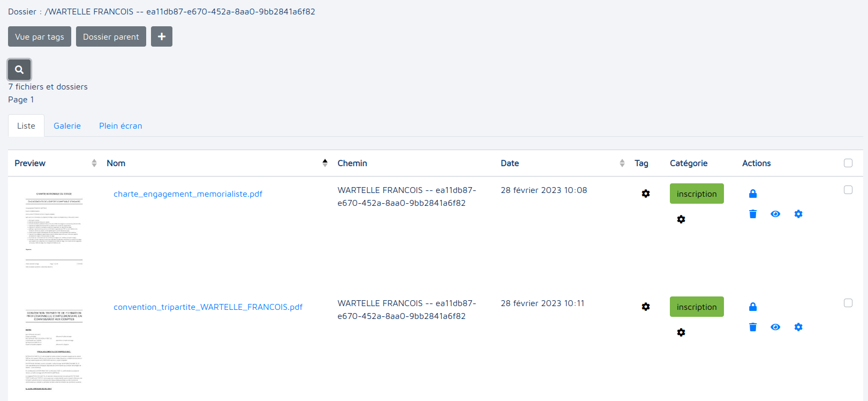View charte_engagement file with eye icon
The width and height of the screenshot is (868, 401).
775,214
